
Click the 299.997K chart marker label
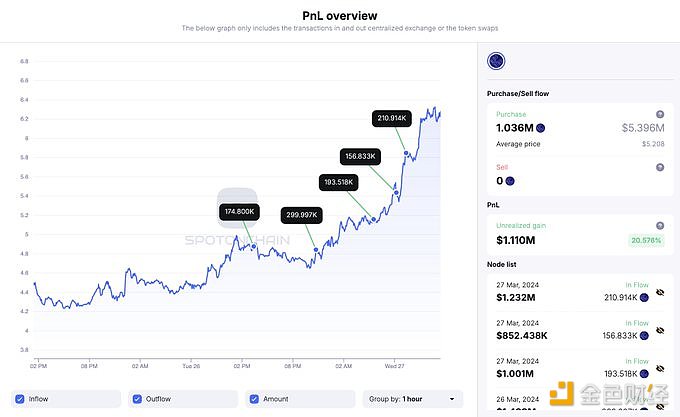301,215
